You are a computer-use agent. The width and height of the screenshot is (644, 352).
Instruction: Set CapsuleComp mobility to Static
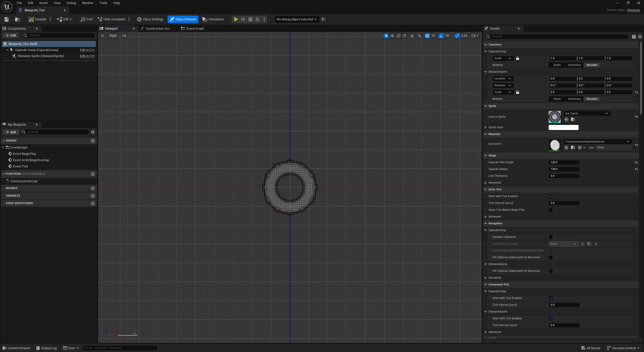557,65
